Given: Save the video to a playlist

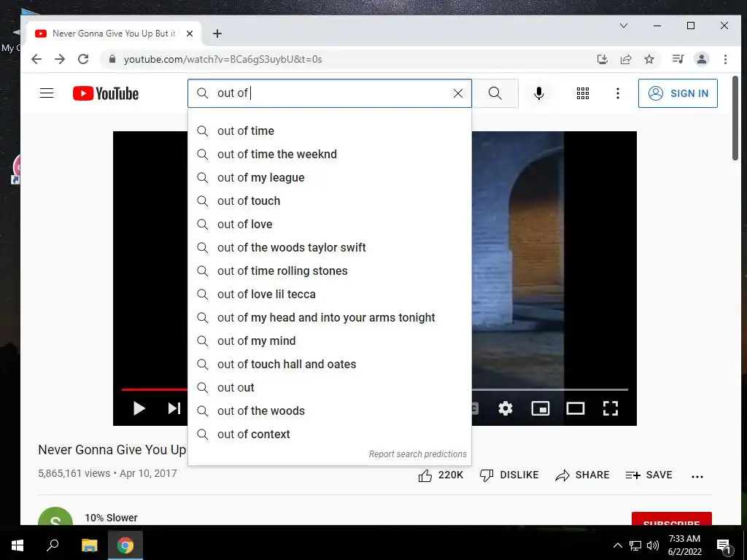Looking at the screenshot, I should tap(649, 475).
